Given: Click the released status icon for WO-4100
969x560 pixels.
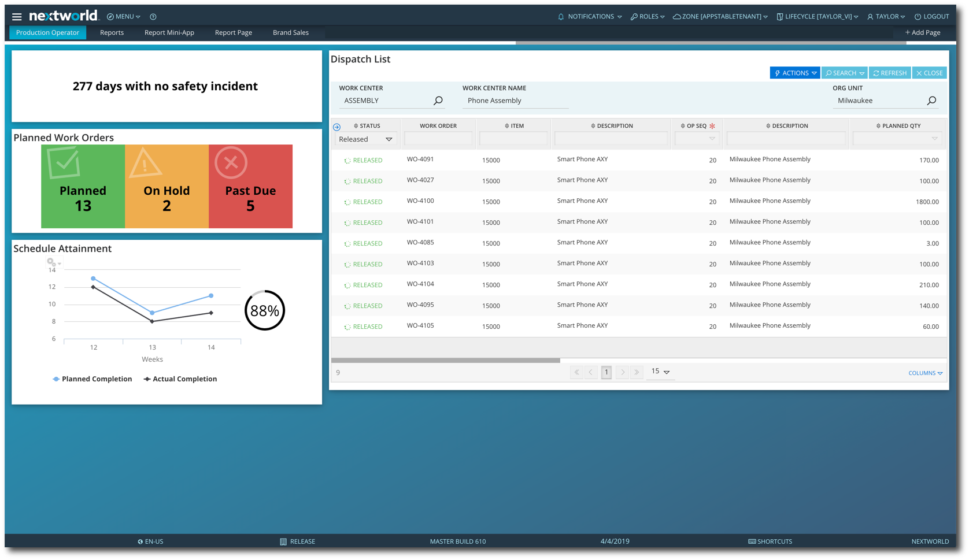Looking at the screenshot, I should [x=347, y=202].
